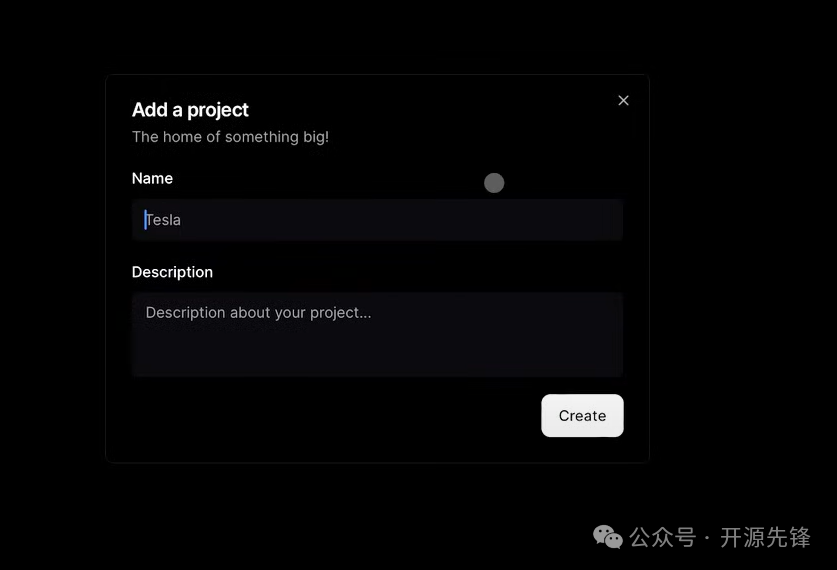Click the Tesla placeholder text

(163, 220)
